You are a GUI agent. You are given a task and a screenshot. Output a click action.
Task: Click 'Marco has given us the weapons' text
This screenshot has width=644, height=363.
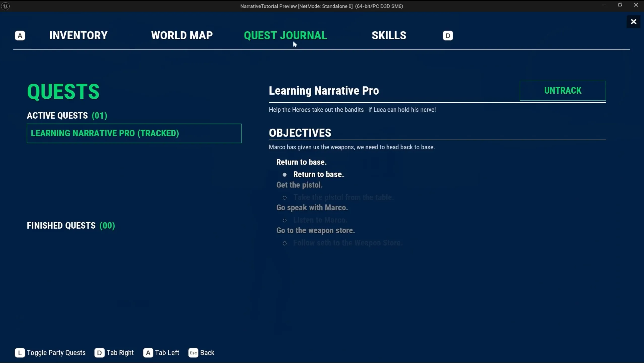click(352, 147)
